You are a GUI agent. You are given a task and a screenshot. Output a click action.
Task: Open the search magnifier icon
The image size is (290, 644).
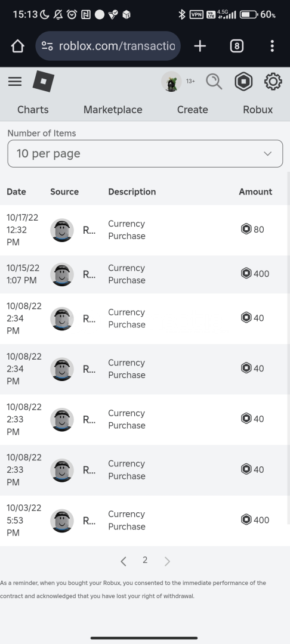point(214,81)
